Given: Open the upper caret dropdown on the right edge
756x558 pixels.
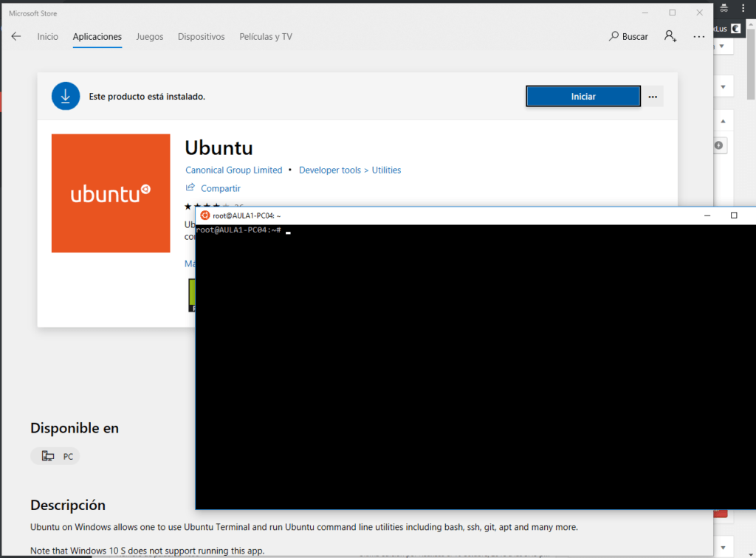Looking at the screenshot, I should click(723, 46).
